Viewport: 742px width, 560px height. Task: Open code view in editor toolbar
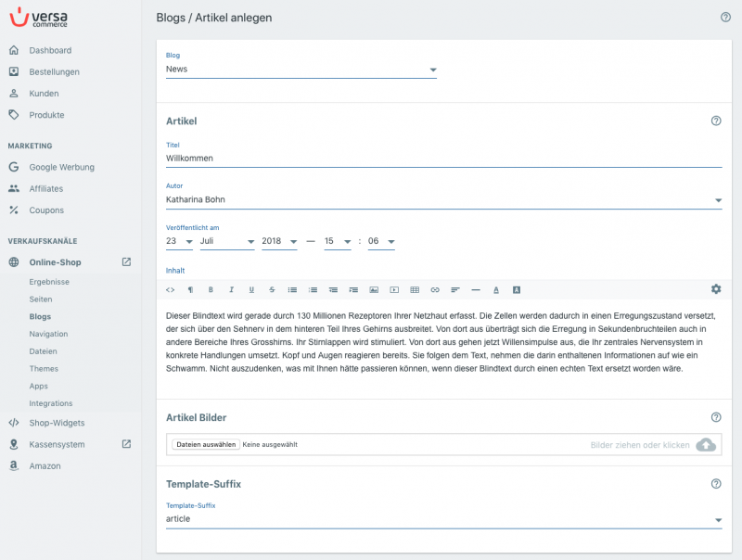[x=171, y=290]
